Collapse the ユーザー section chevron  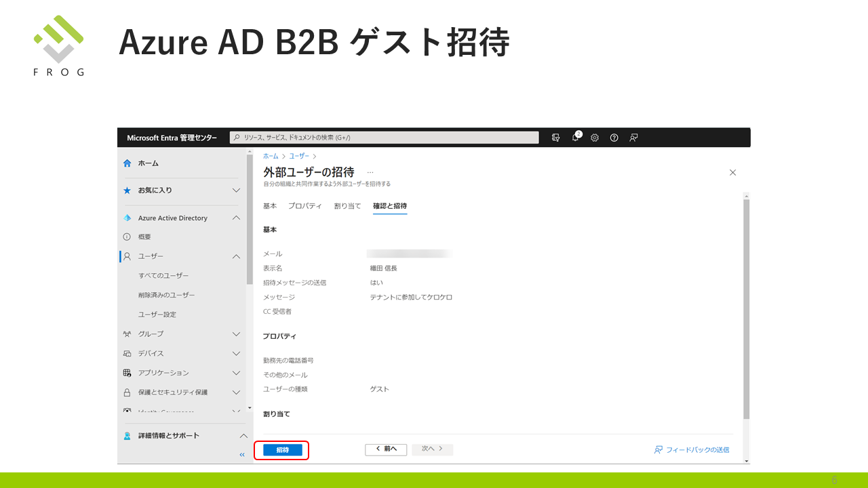[236, 256]
